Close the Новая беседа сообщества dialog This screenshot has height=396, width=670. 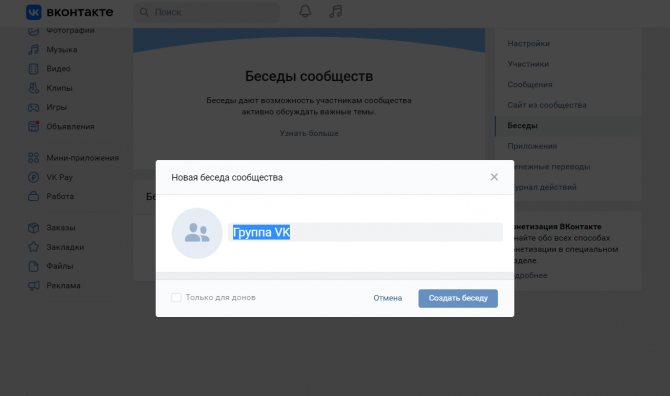click(x=494, y=177)
